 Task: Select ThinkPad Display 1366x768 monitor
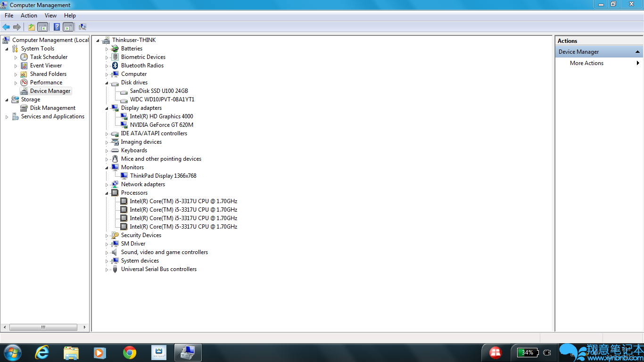point(163,176)
